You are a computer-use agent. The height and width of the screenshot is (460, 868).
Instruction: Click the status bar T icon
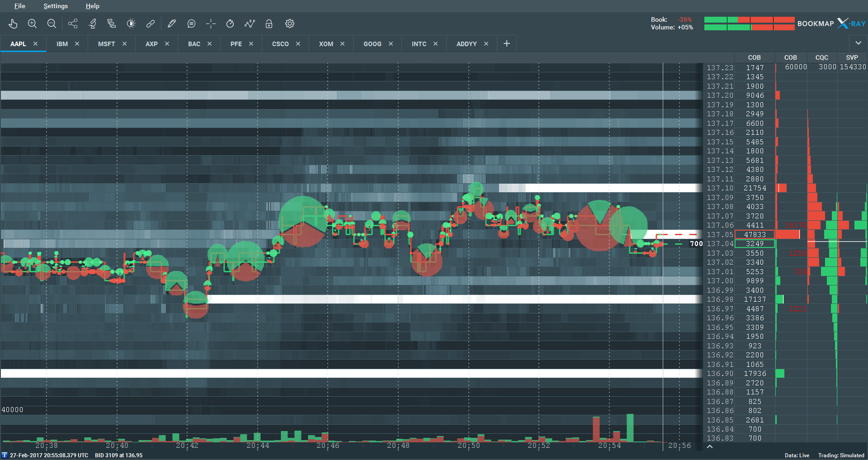5,455
